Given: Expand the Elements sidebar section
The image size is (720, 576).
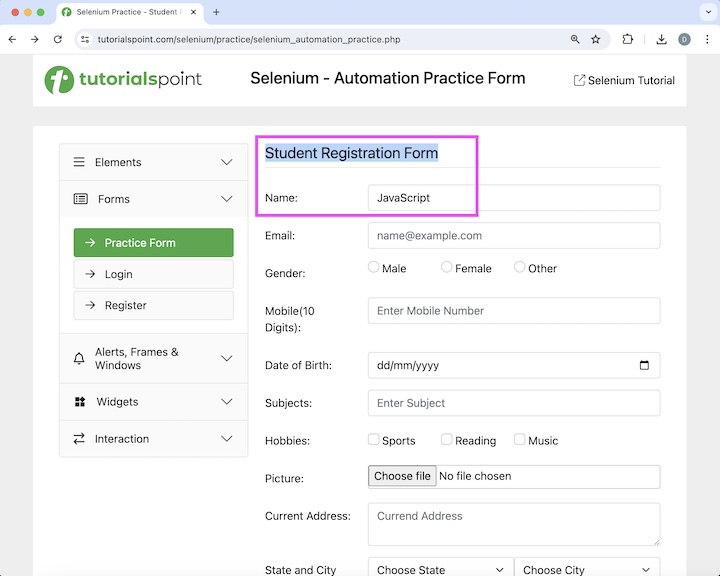Looking at the screenshot, I should 153,162.
